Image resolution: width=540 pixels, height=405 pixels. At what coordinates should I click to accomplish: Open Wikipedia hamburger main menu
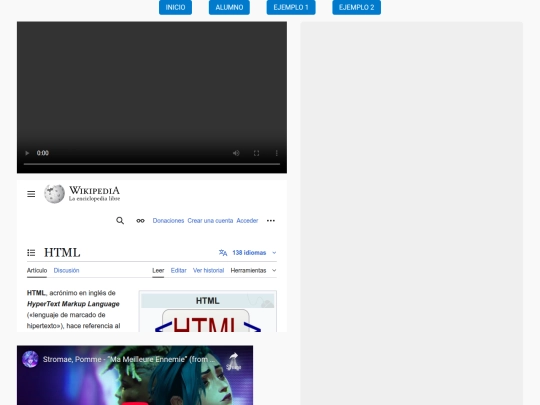tap(31, 194)
